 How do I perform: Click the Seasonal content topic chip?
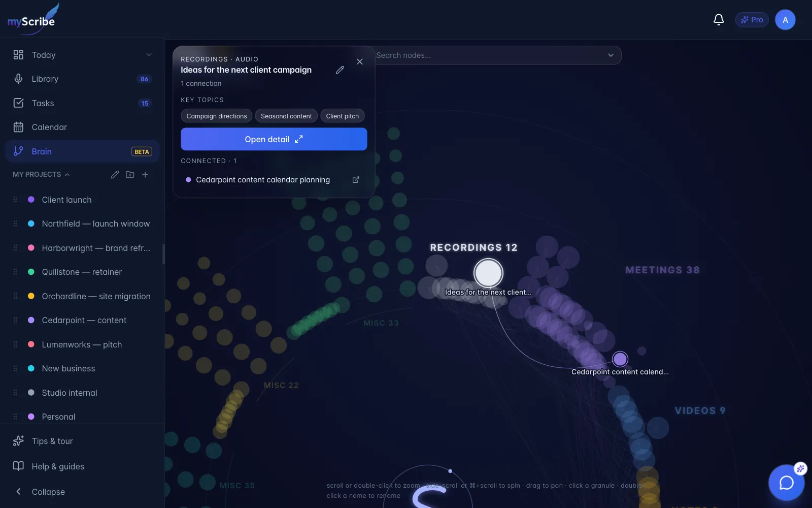click(x=286, y=116)
